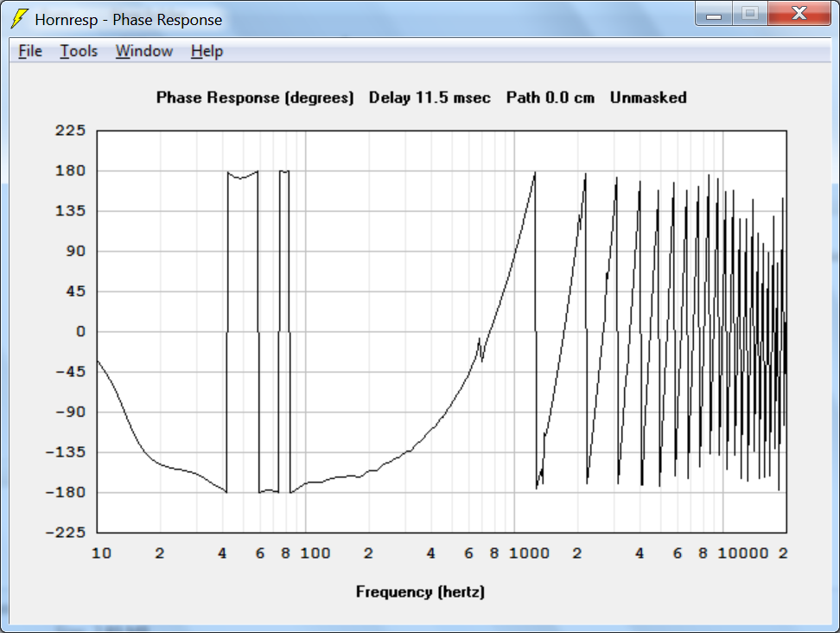Click the 'Delay 11.5 msec' label
Viewport: 840px width, 633px height.
[430, 98]
